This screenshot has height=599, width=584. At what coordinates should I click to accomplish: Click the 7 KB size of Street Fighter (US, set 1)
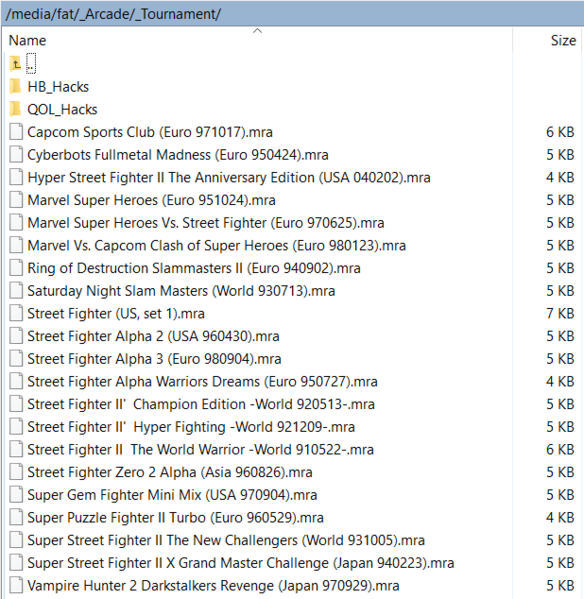[x=560, y=313]
